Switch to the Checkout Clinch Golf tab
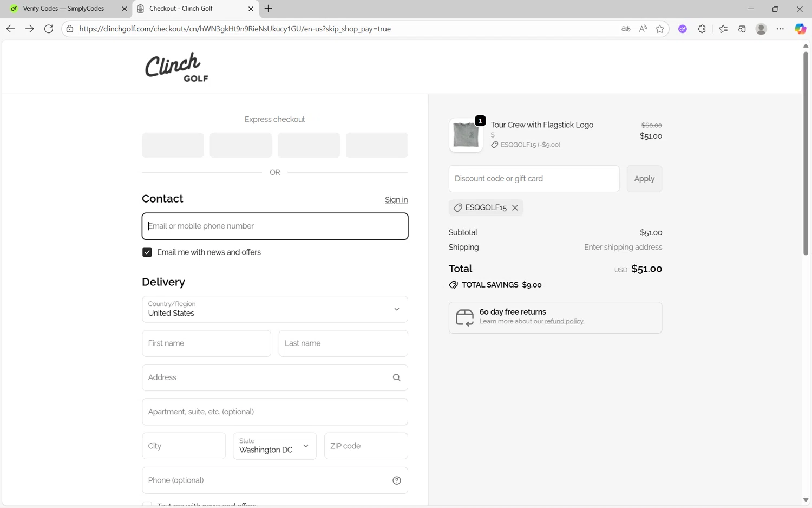 pos(195,9)
